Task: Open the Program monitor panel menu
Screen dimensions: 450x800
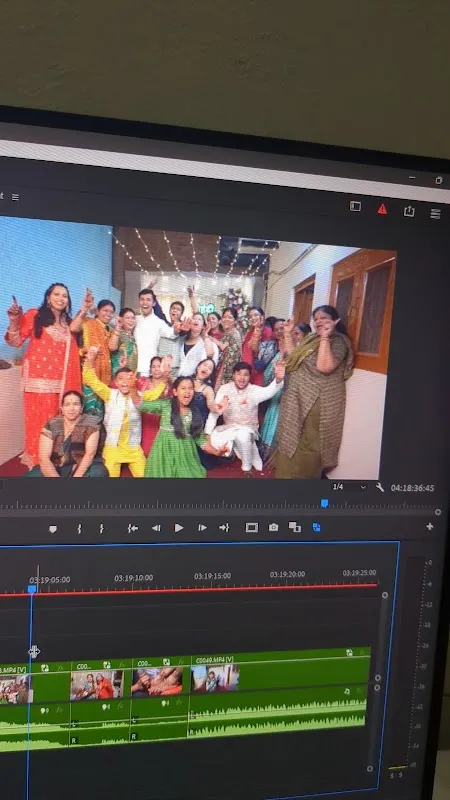Action: [x=15, y=197]
